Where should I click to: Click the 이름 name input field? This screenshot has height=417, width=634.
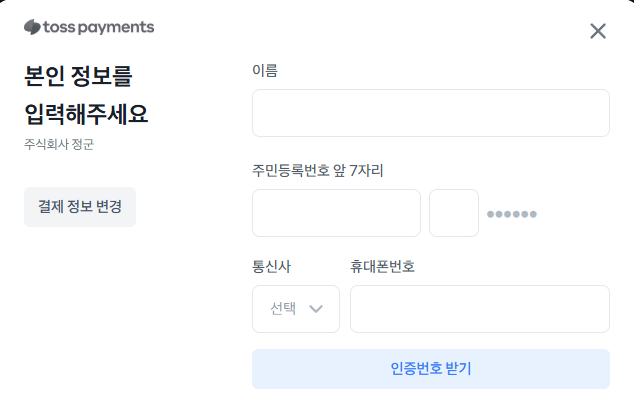(x=430, y=113)
